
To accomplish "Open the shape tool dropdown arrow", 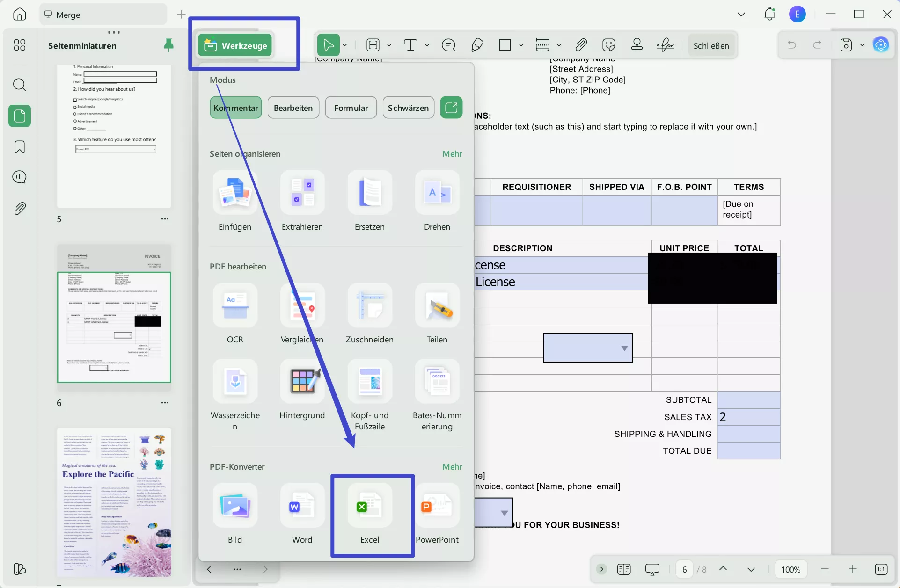I will pos(521,45).
